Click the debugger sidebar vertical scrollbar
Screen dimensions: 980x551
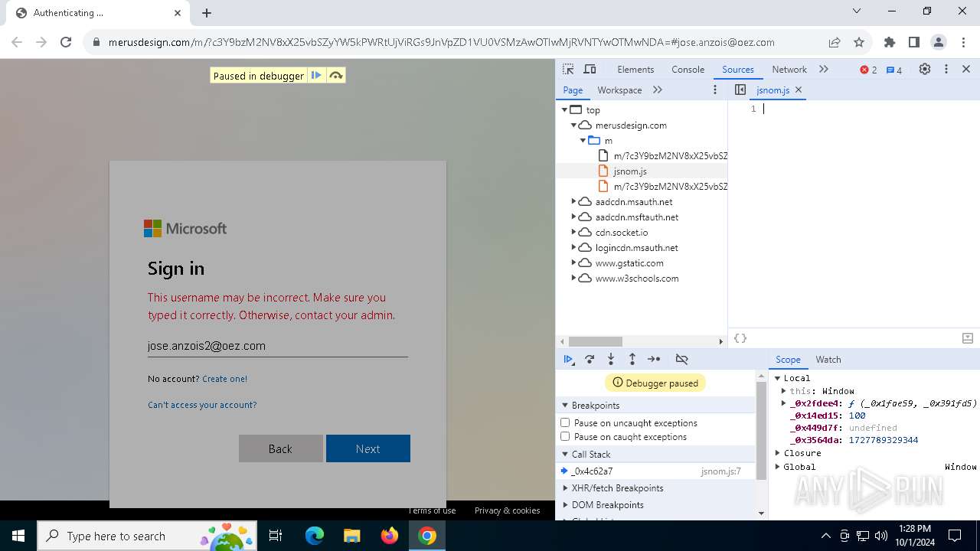tap(761, 429)
